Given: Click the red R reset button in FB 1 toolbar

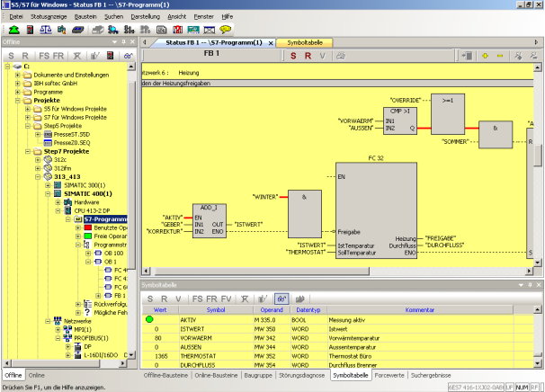Looking at the screenshot, I should 308,56.
